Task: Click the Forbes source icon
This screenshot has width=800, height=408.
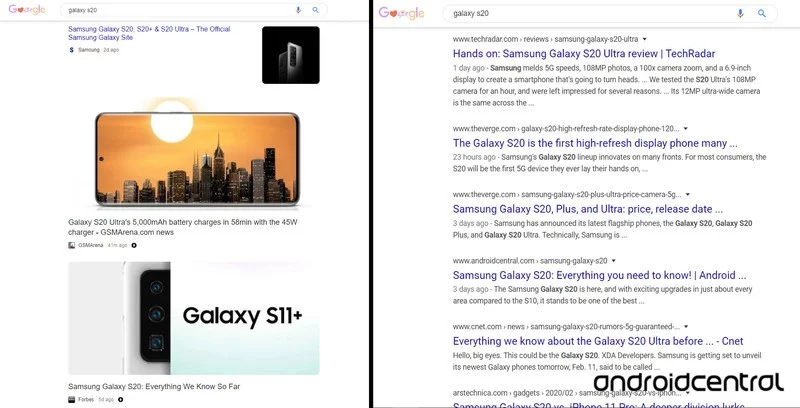Action: [71, 399]
